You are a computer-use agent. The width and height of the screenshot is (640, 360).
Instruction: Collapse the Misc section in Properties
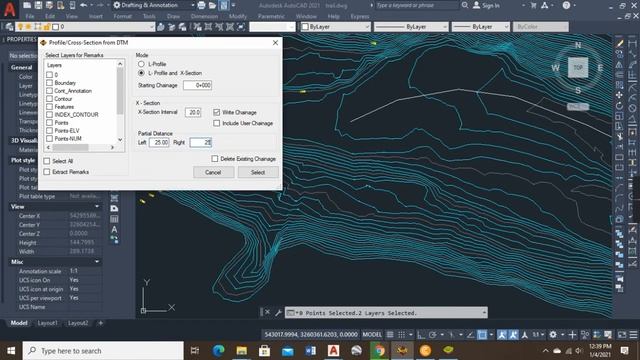click(x=97, y=262)
